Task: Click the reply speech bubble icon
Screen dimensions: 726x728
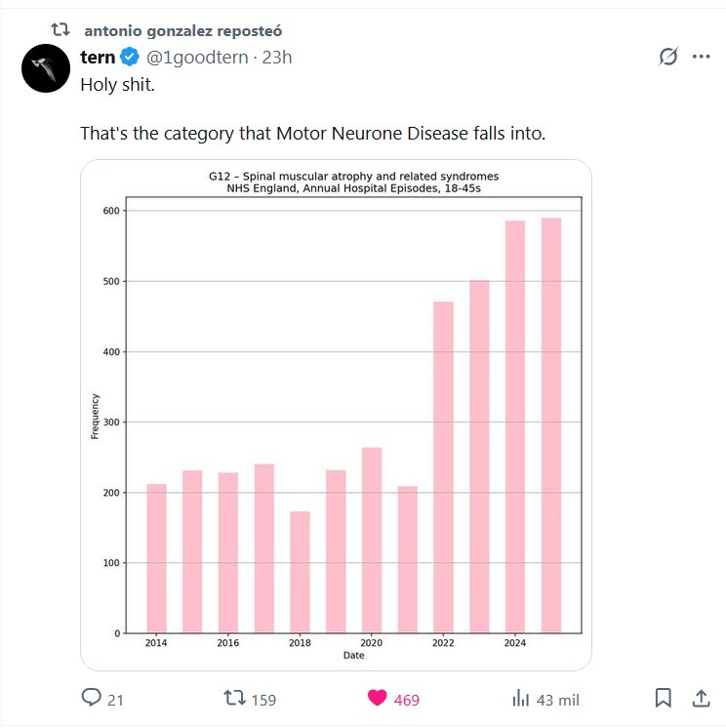Action: point(92,699)
